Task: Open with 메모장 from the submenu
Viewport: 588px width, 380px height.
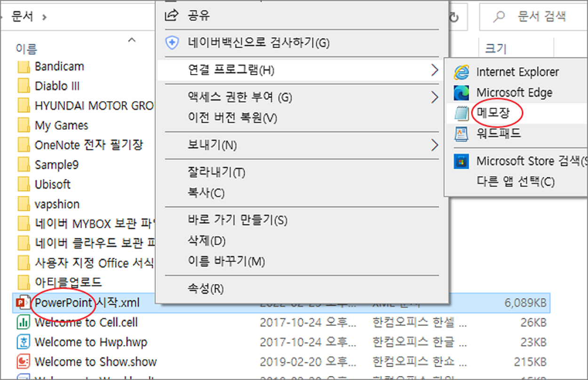Action: coord(493,113)
